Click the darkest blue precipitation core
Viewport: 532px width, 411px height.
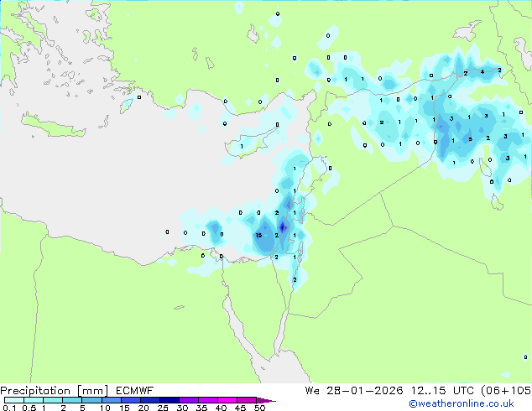pyautogui.click(x=283, y=227)
